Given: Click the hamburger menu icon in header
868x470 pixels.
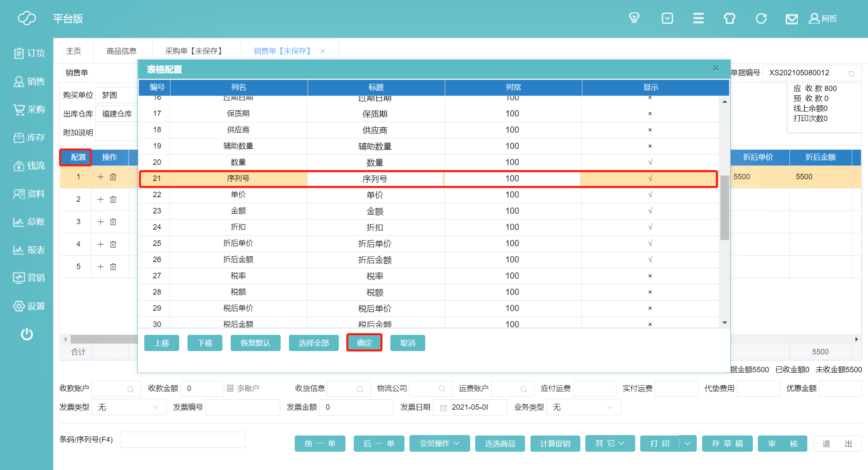Looking at the screenshot, I should (698, 18).
